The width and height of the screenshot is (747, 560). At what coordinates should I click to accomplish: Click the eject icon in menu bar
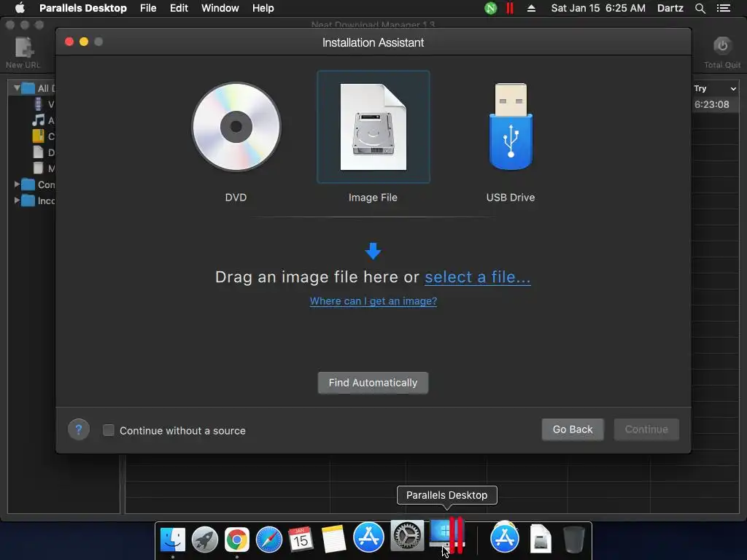[x=531, y=8]
